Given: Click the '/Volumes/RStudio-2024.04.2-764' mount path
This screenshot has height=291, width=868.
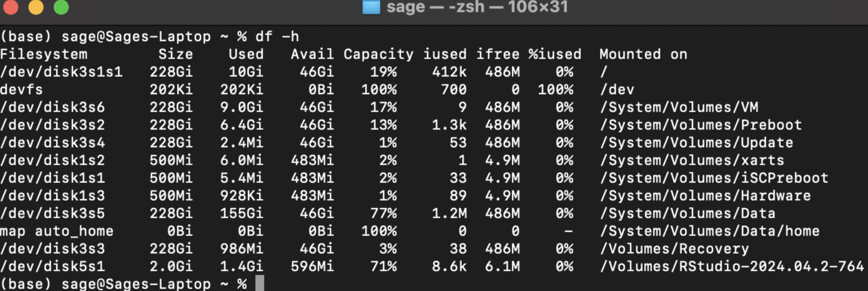Looking at the screenshot, I should 732,266.
